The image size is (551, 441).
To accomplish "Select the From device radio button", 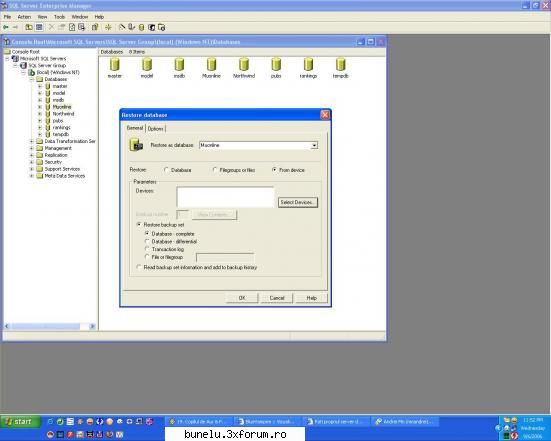I will [x=274, y=170].
